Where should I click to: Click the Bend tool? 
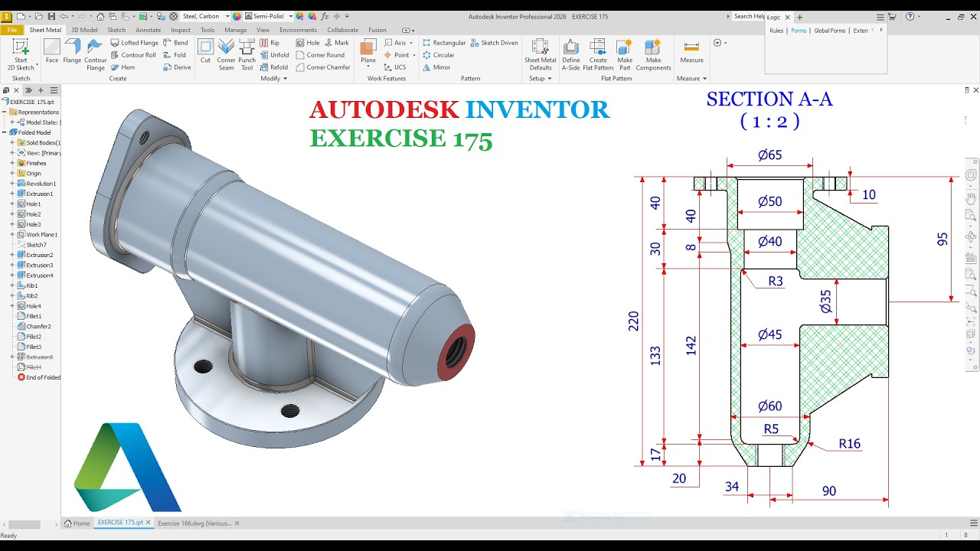175,43
